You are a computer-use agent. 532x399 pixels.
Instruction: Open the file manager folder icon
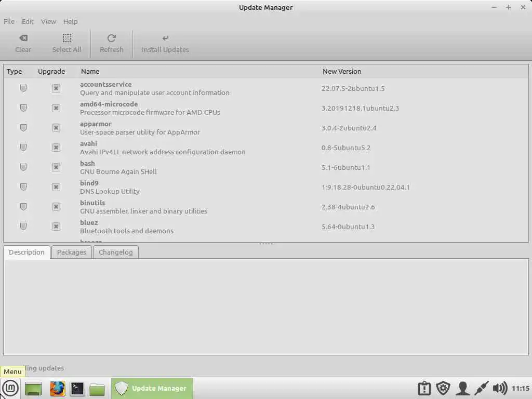click(x=97, y=389)
